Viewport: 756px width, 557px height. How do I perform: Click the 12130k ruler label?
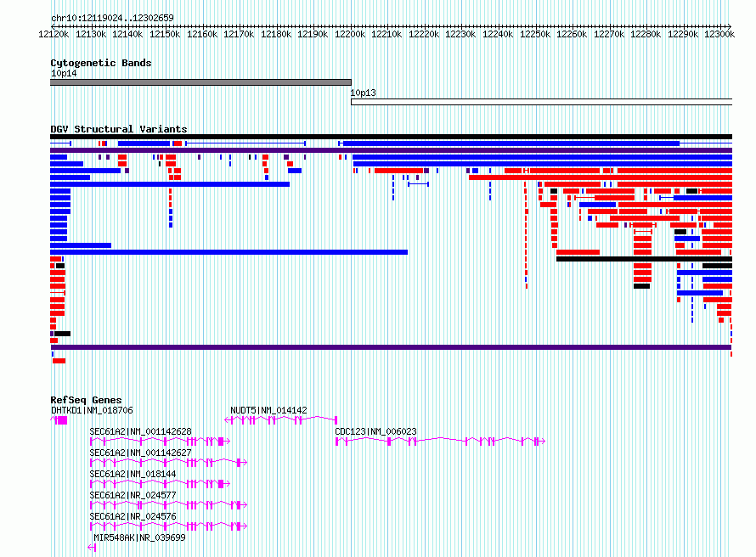[91, 34]
